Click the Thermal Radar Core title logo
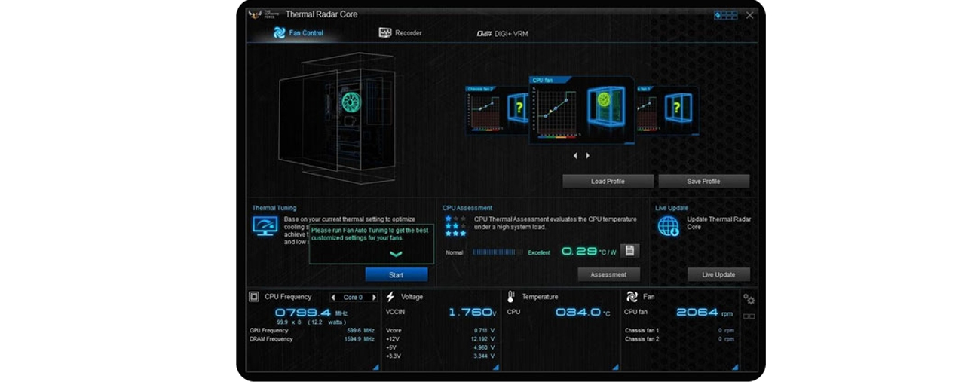 tap(265, 14)
